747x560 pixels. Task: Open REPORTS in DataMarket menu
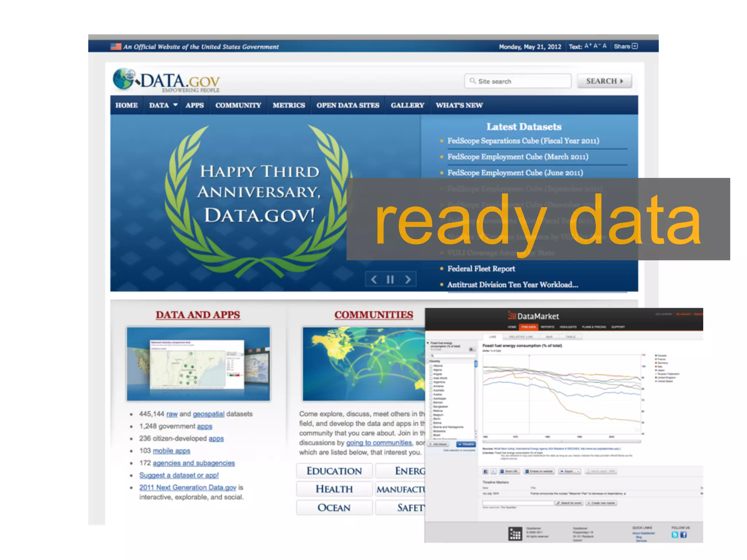[x=547, y=327]
